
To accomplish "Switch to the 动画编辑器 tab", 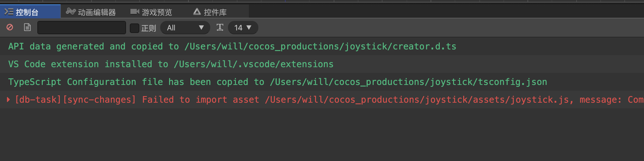I will [97, 12].
